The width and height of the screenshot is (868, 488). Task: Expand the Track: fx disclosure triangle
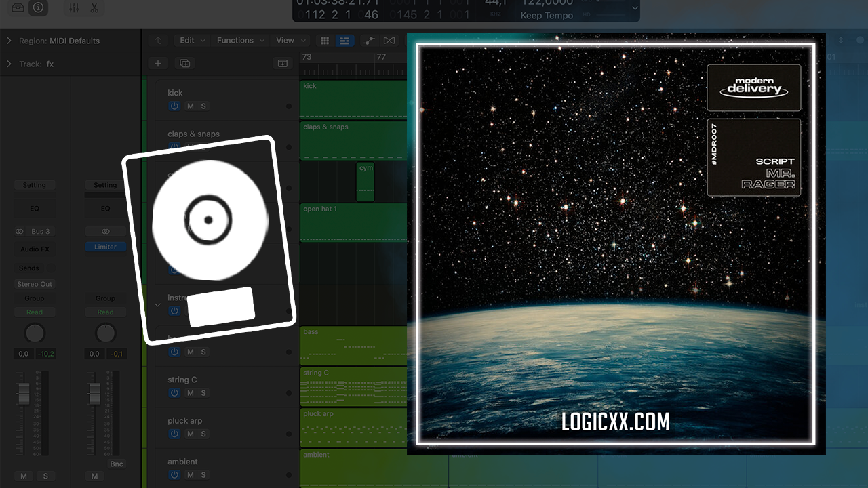[x=9, y=64]
